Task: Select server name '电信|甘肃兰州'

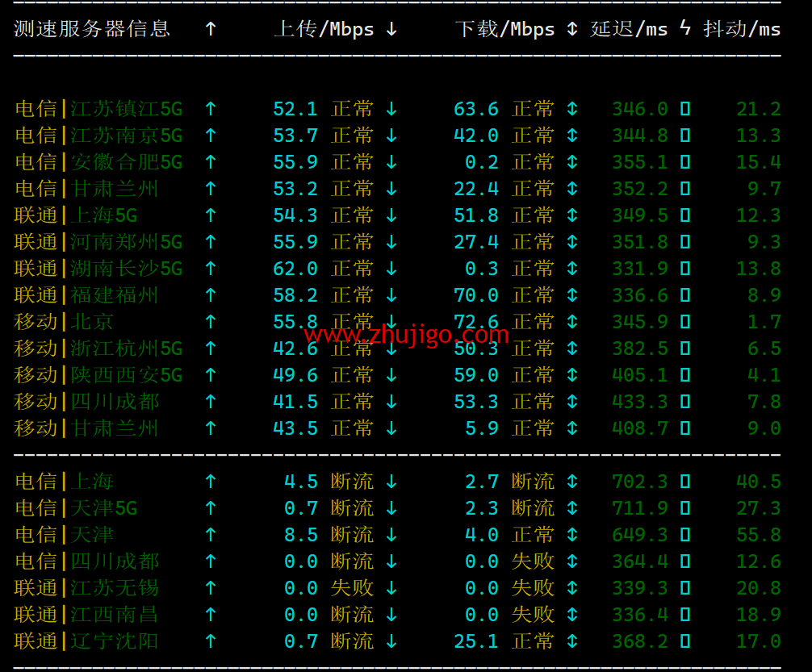Action: (86, 189)
